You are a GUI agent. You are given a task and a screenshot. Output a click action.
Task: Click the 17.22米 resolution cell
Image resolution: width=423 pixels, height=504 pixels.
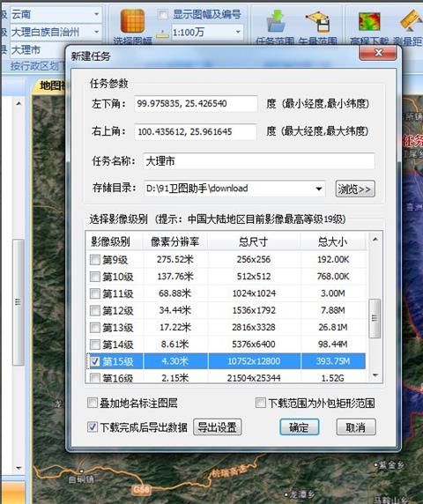(175, 327)
